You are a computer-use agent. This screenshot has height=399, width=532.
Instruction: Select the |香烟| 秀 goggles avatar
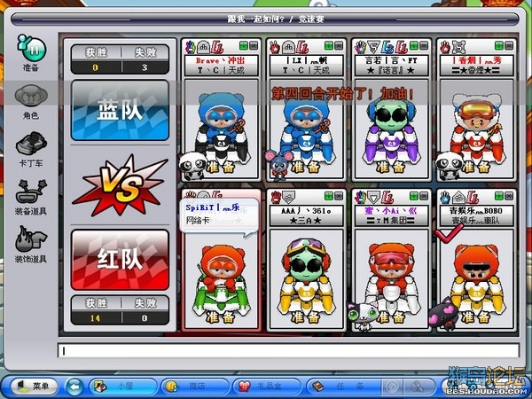[477, 127]
